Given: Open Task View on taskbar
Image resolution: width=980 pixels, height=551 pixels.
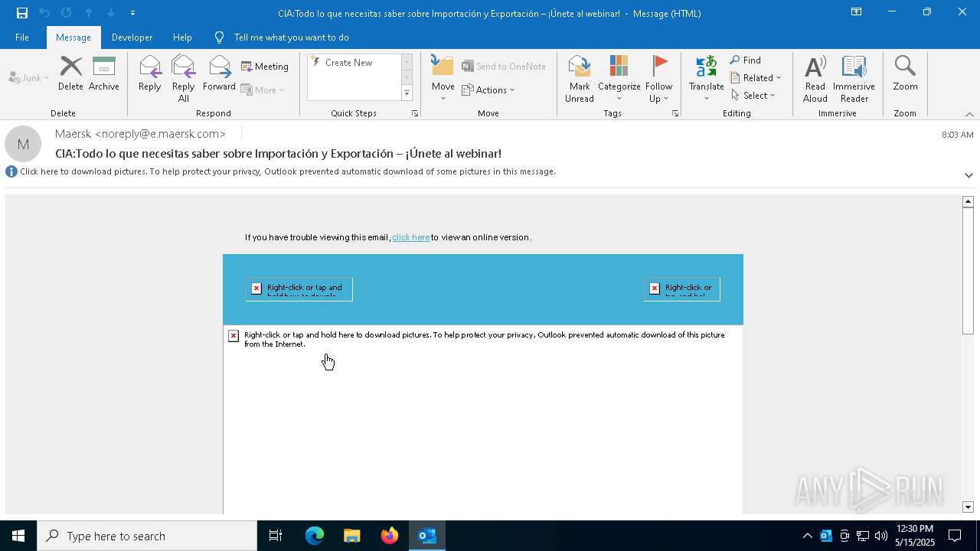Looking at the screenshot, I should [x=276, y=536].
